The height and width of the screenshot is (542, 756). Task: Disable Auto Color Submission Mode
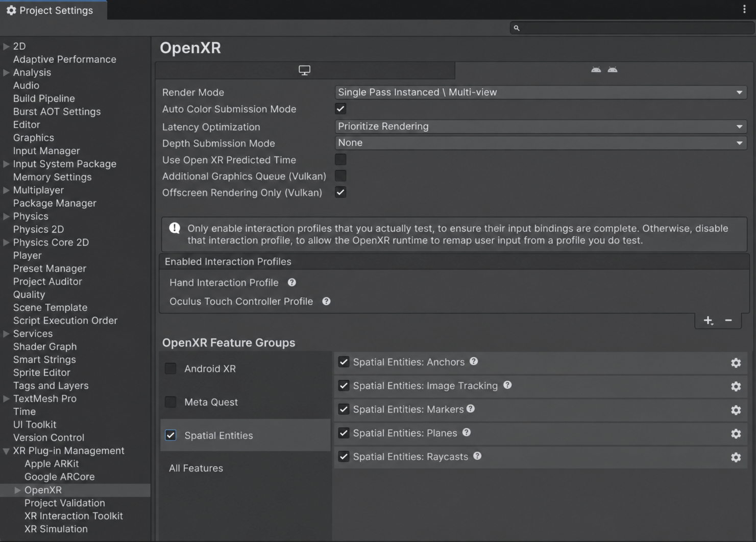pos(340,109)
